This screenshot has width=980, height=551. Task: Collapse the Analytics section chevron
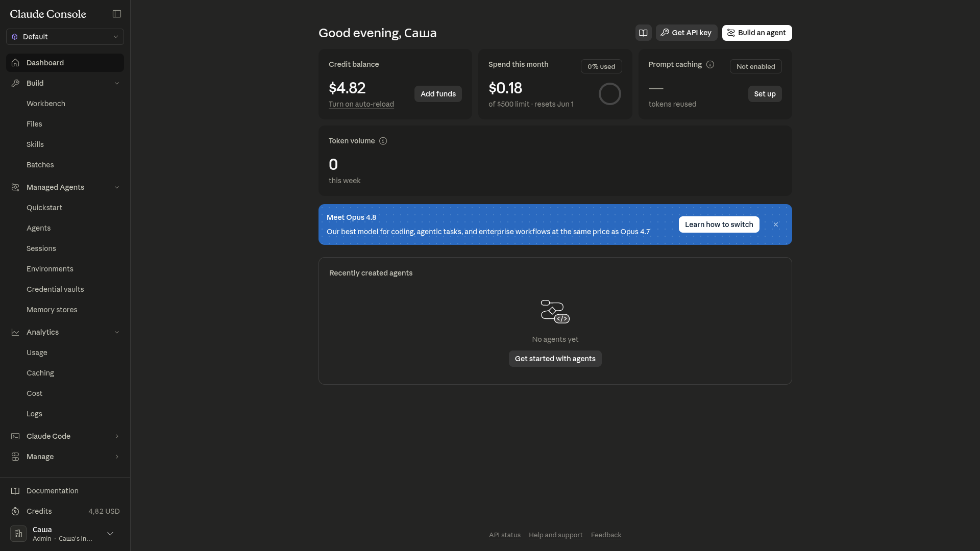(x=117, y=332)
